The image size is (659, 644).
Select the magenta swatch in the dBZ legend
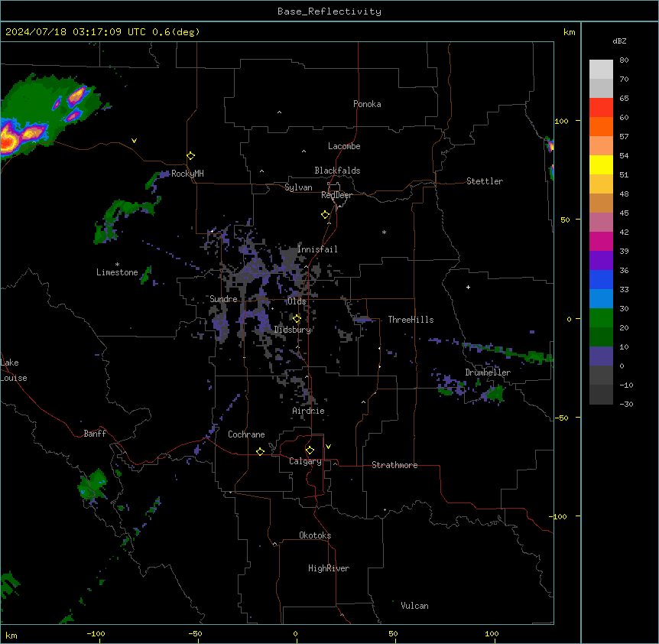click(601, 241)
